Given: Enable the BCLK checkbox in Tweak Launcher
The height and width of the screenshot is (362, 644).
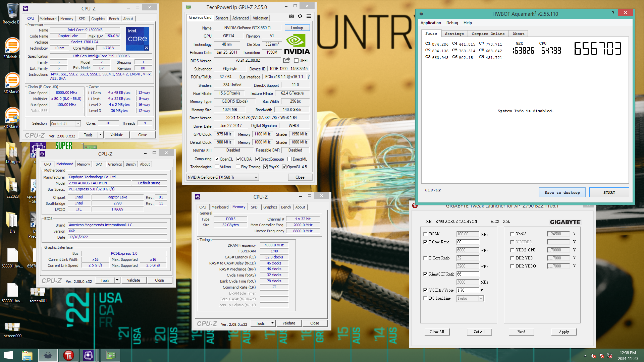Looking at the screenshot, I should (425, 234).
